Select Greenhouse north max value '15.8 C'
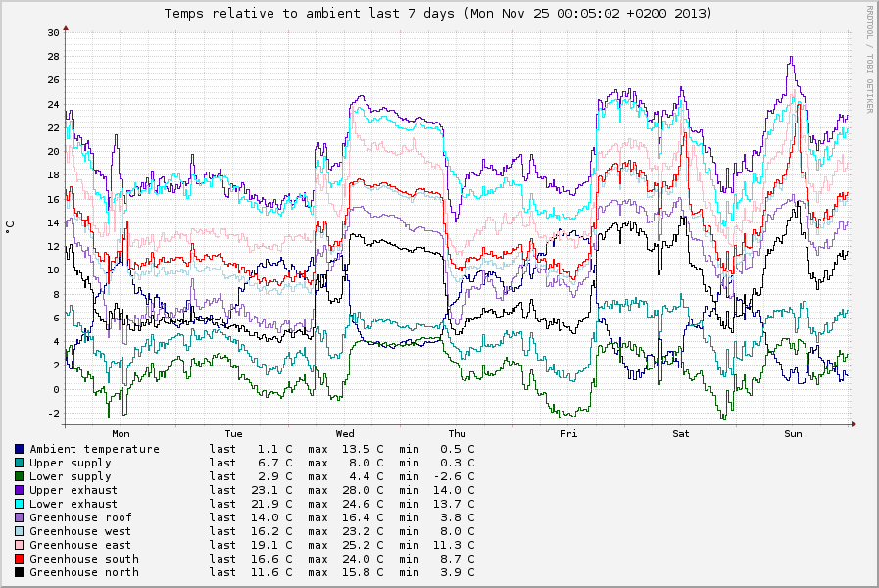 [363, 572]
